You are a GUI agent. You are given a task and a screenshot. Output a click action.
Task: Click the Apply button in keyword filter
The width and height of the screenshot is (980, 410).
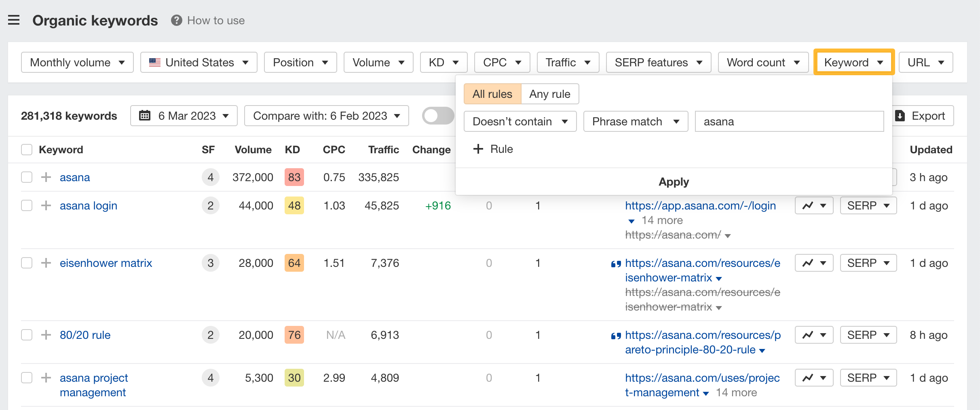click(x=674, y=182)
